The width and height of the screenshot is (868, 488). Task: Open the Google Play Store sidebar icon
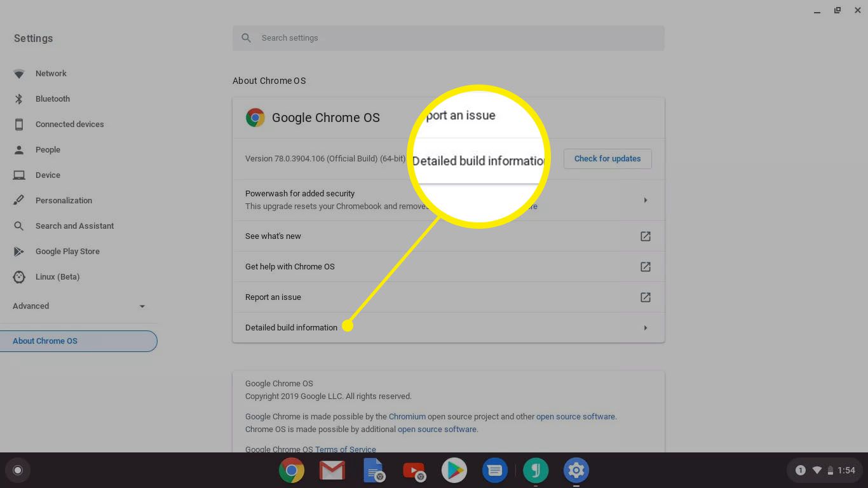coord(19,252)
